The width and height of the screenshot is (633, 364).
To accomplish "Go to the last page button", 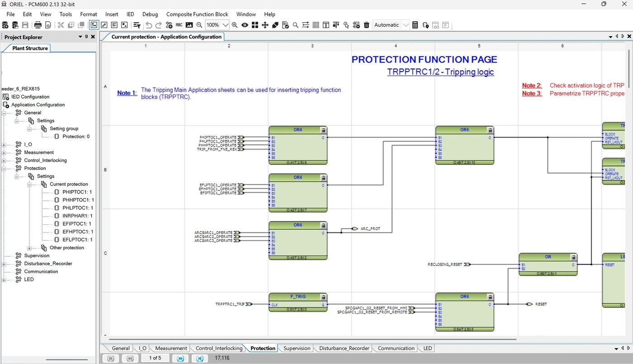I will click(x=200, y=358).
